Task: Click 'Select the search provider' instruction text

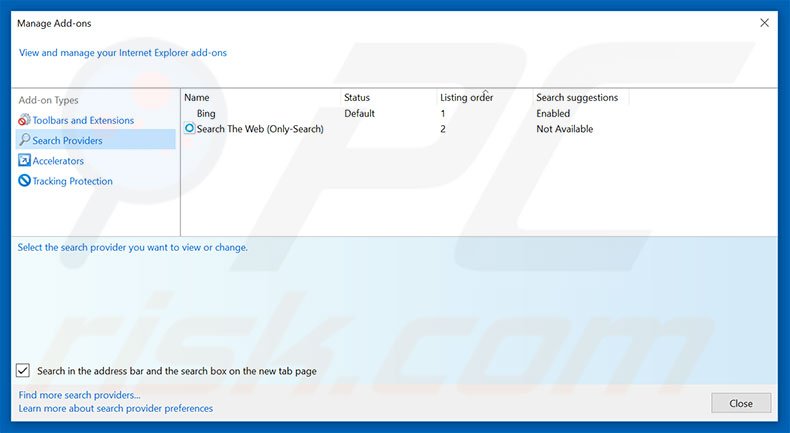Action: (133, 247)
